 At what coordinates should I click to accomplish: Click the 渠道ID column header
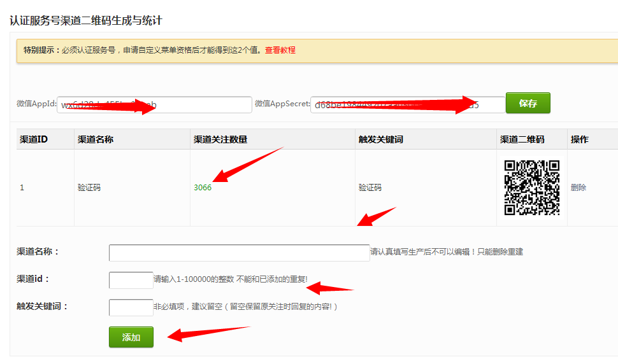34,139
